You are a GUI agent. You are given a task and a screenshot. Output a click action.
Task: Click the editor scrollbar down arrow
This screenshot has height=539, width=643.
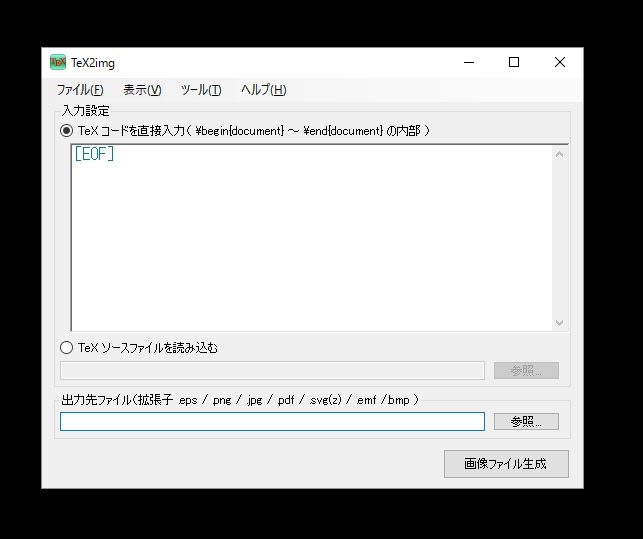coord(559,322)
